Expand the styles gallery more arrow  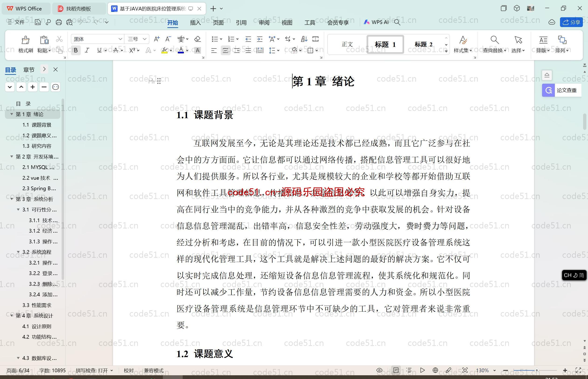pyautogui.click(x=446, y=51)
